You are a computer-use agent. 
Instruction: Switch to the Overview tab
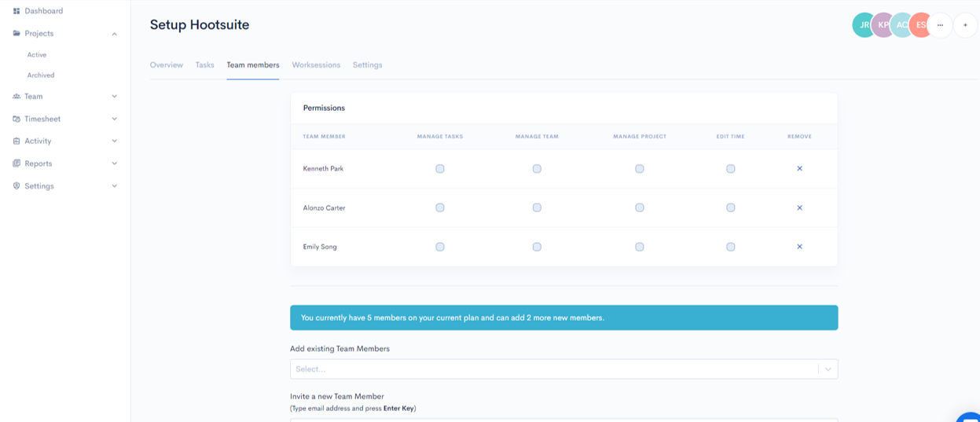tap(167, 65)
